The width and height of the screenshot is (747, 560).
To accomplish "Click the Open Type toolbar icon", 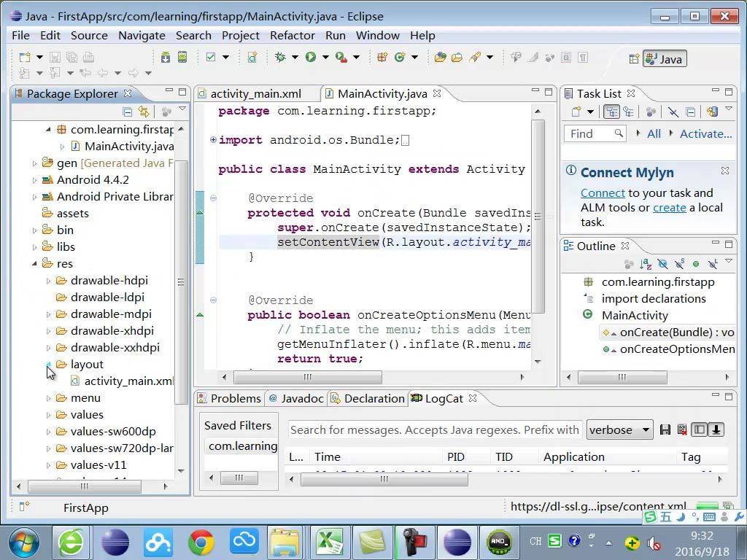I will [440, 58].
